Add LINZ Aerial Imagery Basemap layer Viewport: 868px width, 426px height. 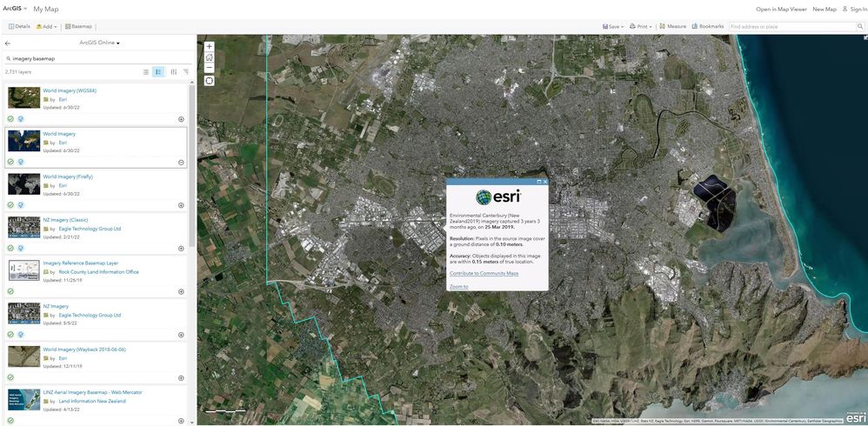tap(181, 421)
